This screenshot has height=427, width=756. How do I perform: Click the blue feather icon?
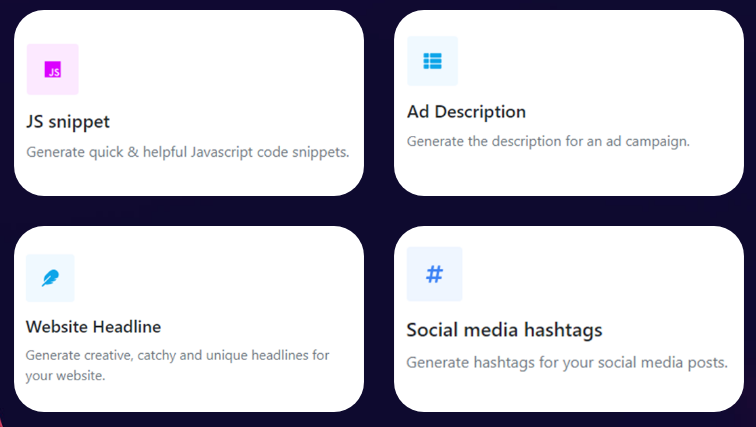pyautogui.click(x=50, y=278)
